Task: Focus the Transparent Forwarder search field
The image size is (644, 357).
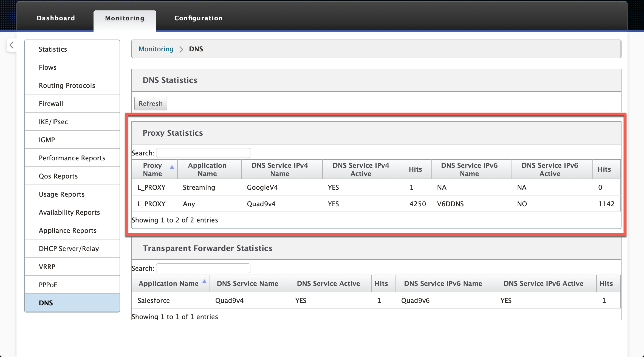Action: pyautogui.click(x=203, y=268)
